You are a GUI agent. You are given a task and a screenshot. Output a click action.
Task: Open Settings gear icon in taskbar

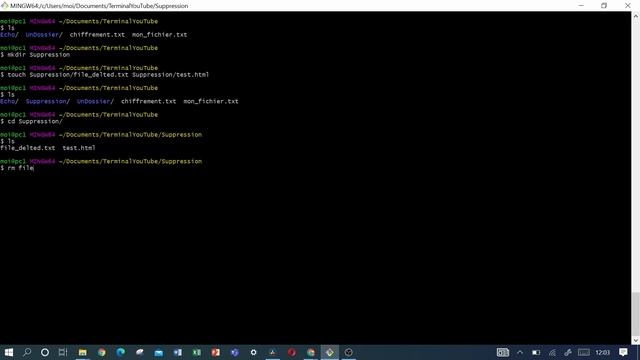(x=253, y=352)
